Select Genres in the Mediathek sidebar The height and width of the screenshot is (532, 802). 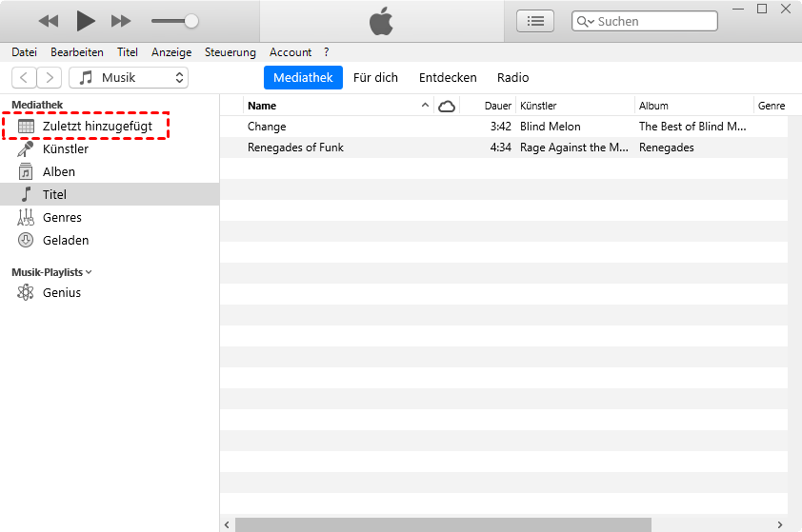click(x=62, y=218)
